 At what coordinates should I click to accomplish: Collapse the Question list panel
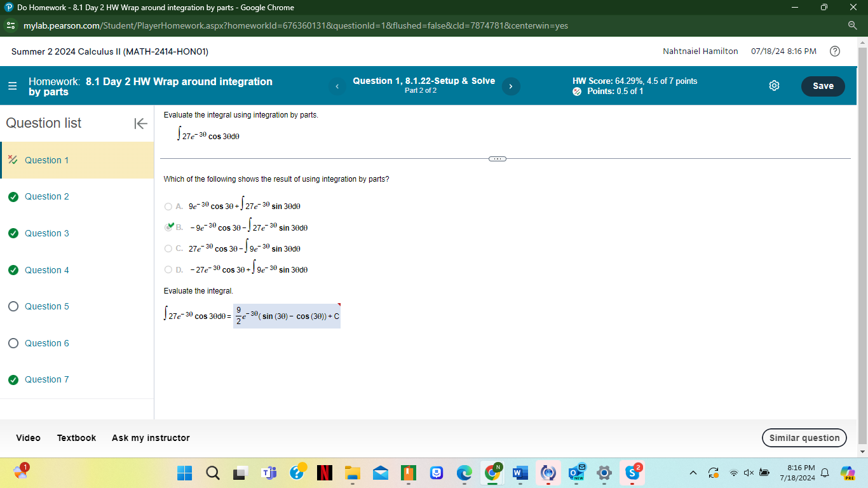tap(140, 123)
